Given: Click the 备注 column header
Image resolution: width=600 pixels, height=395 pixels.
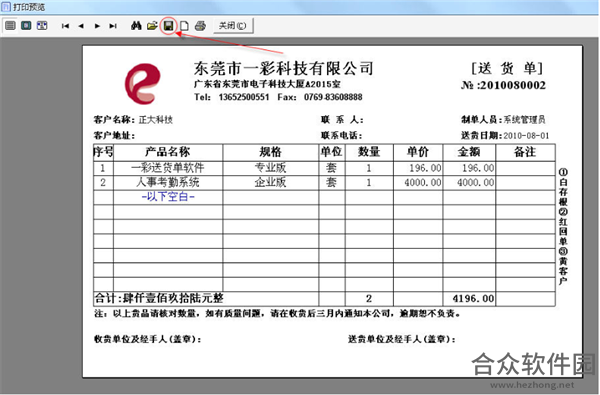Looking at the screenshot, I should [x=525, y=152].
